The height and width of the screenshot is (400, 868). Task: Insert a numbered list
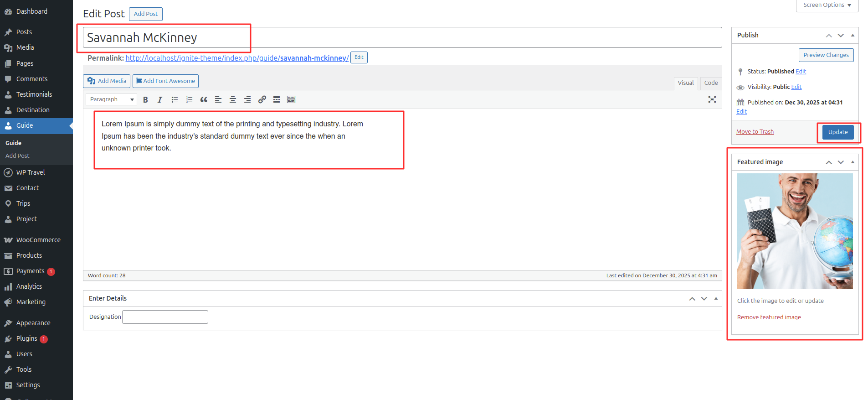pyautogui.click(x=189, y=99)
